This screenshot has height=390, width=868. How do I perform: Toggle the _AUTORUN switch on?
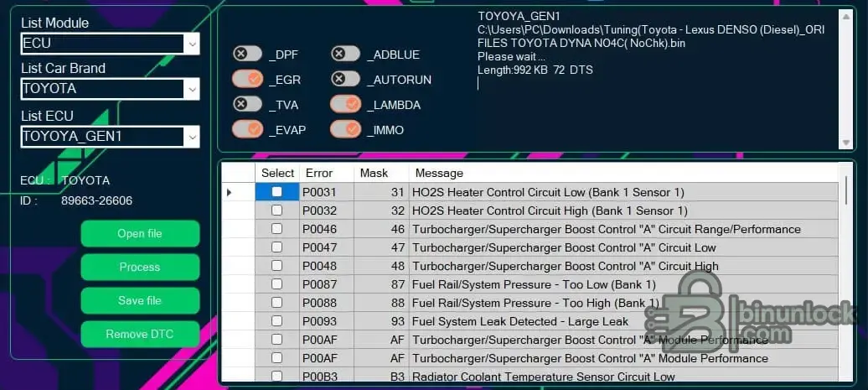coord(345,80)
